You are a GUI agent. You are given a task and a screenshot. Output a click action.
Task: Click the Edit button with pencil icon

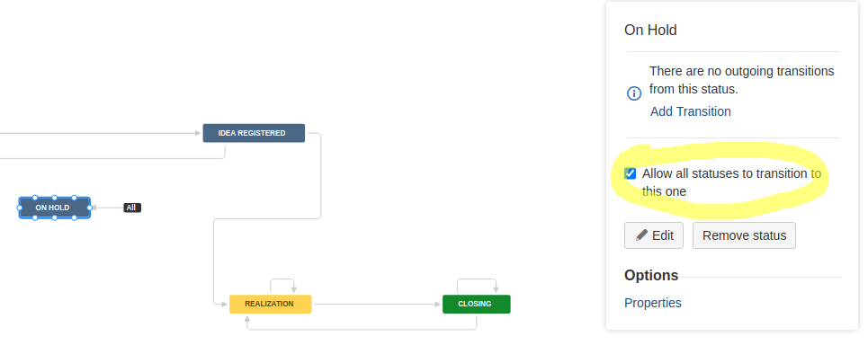654,235
